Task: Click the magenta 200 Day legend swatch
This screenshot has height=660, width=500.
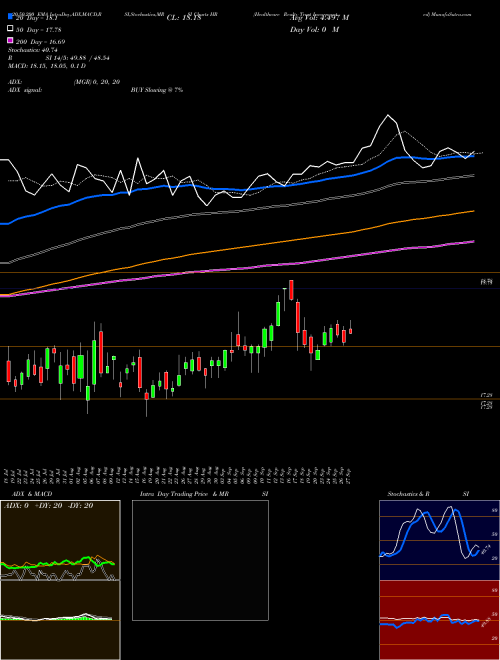Action: click(10, 41)
